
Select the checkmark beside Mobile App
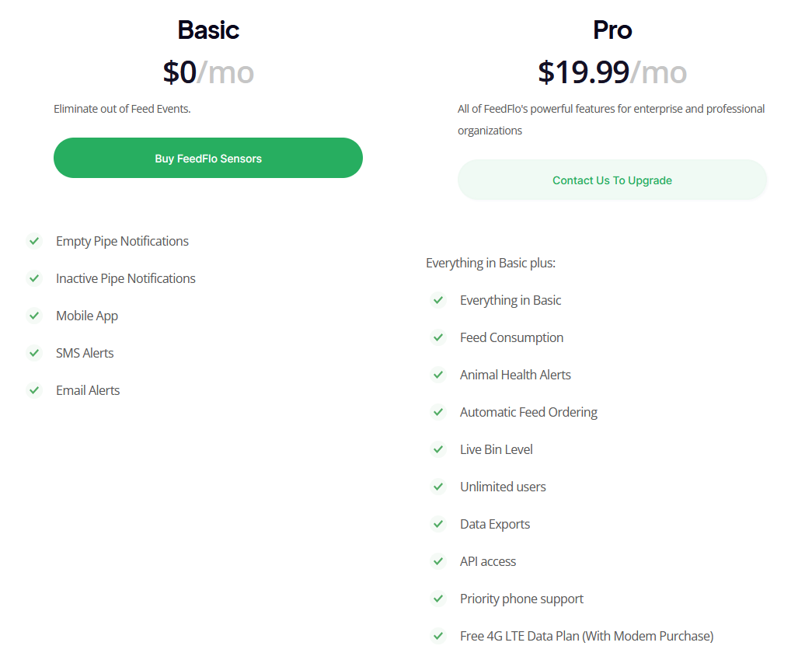(x=34, y=316)
